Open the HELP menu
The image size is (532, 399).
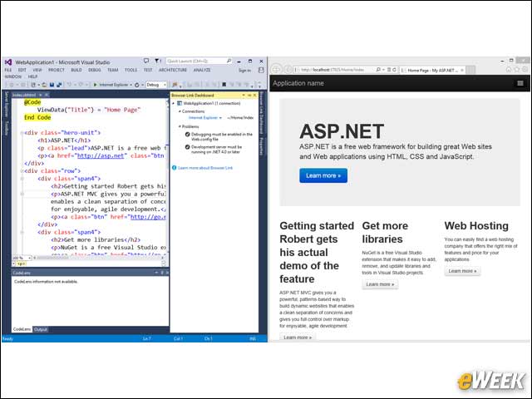point(32,76)
